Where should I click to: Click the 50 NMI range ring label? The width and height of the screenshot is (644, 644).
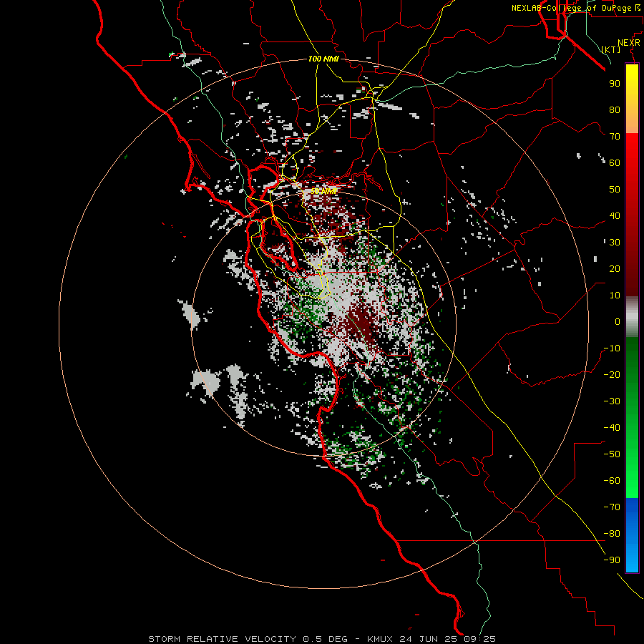click(x=323, y=191)
